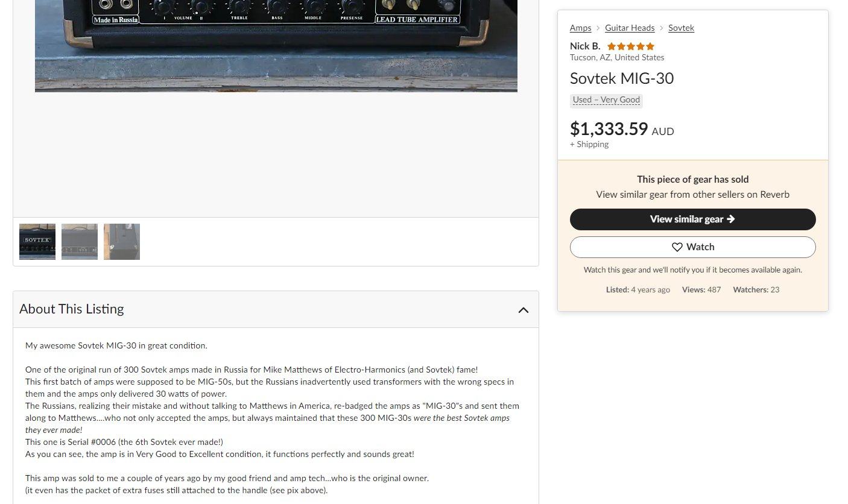Click the Used – Very Good condition label
The width and height of the screenshot is (848, 504).
[606, 100]
